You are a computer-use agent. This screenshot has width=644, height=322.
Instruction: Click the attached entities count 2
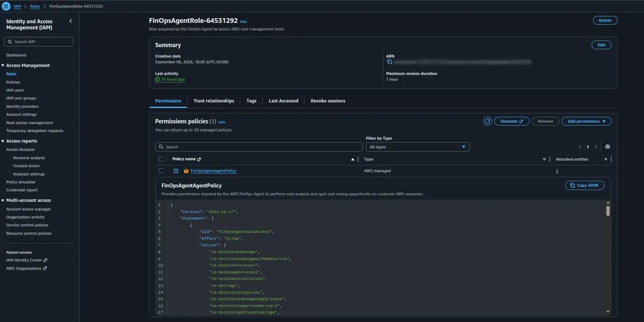pyautogui.click(x=557, y=171)
